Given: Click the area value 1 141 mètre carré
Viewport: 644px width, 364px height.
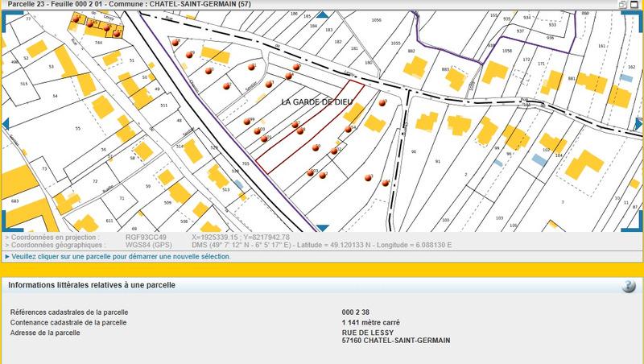Looking at the screenshot, I should coord(371,322).
